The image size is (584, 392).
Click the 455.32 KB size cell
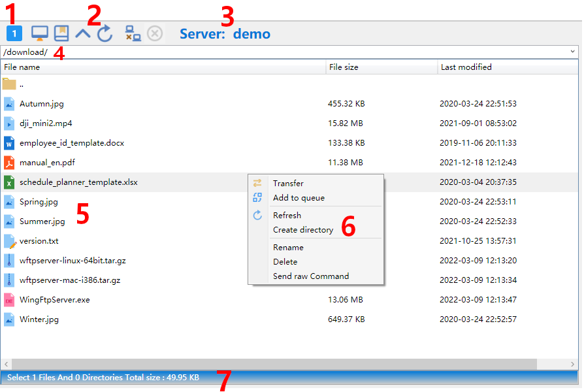point(346,104)
